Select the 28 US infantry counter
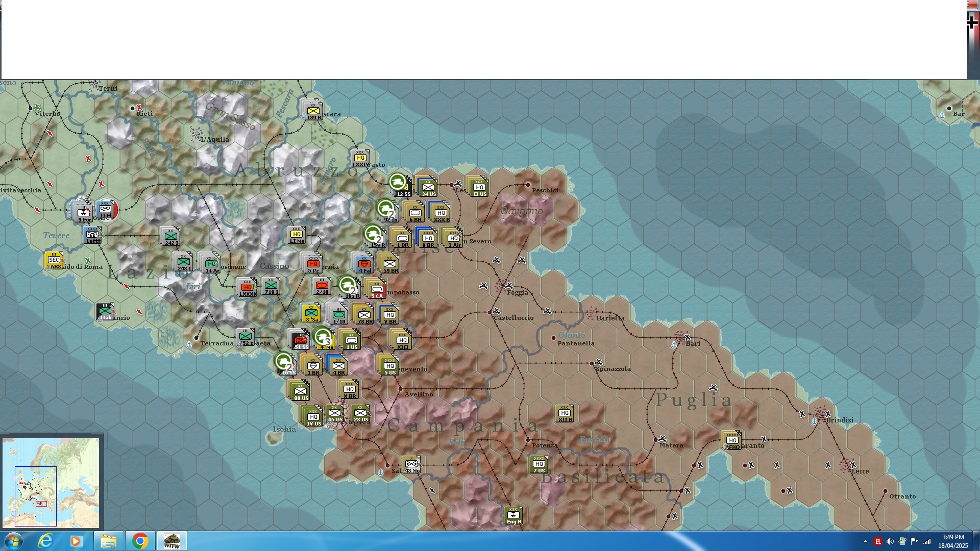Screen dimensions: 980x551 361,414
